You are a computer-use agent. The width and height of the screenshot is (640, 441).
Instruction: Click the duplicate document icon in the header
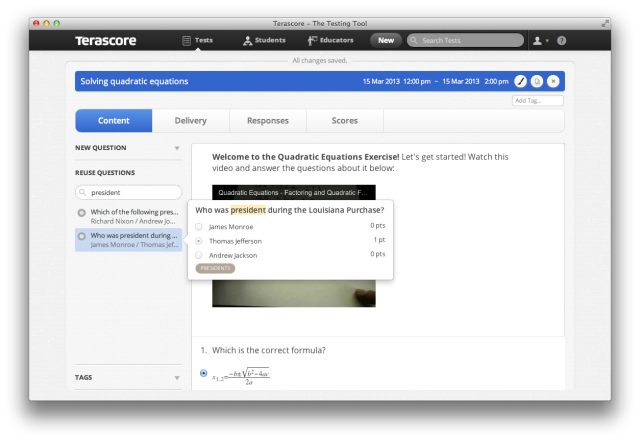(x=537, y=81)
